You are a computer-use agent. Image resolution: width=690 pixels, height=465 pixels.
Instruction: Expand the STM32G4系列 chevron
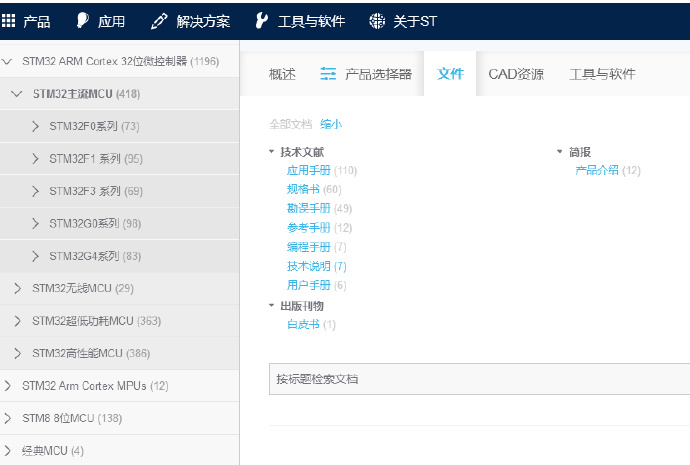coord(36,256)
